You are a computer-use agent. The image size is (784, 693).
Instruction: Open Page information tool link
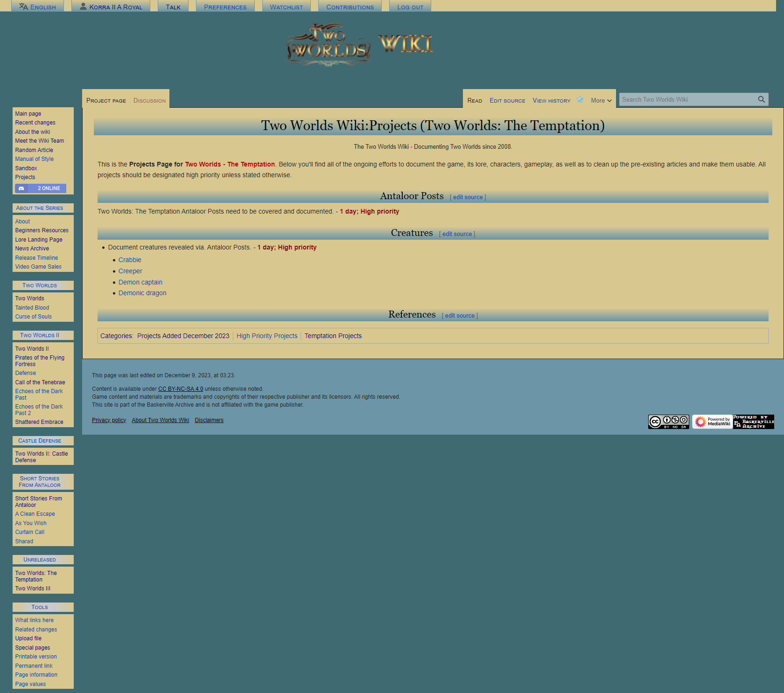36,675
